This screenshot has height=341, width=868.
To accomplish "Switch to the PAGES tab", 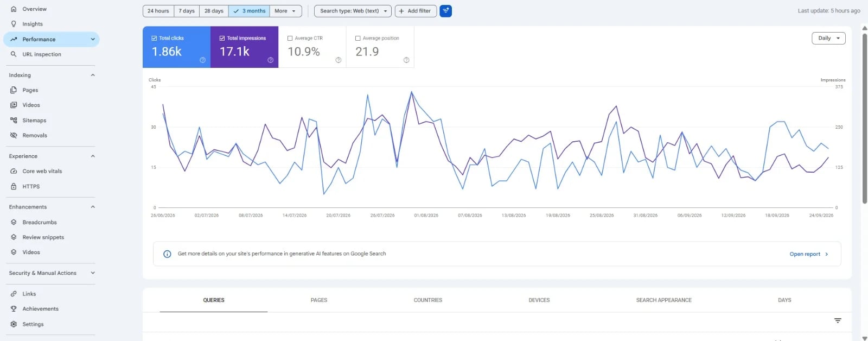I will point(319,300).
